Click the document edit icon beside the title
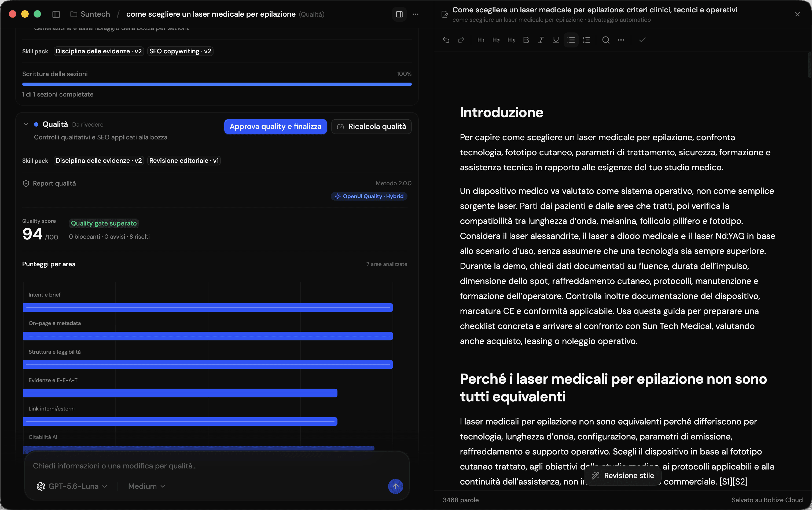This screenshot has height=510, width=812. (444, 14)
